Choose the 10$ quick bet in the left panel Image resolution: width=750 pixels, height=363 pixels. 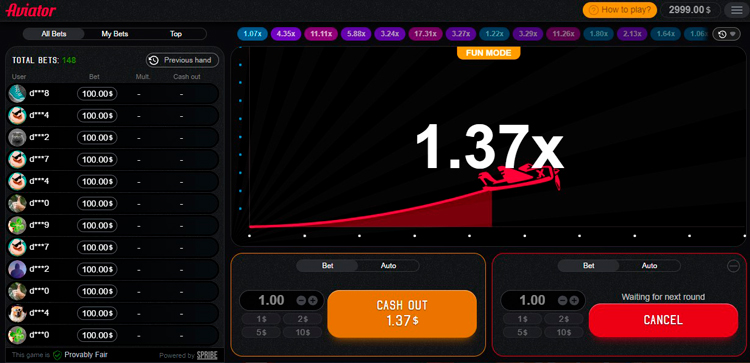click(x=303, y=332)
